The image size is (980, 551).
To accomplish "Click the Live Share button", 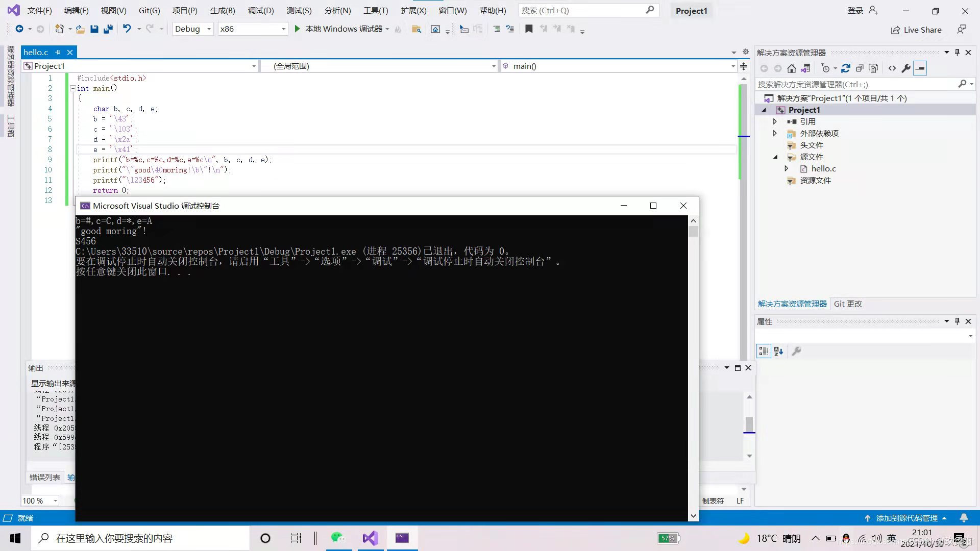I will tap(916, 30).
